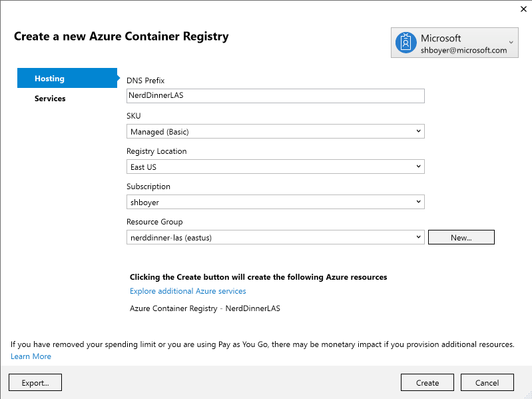The image size is (532, 399).
Task: Expand the Registry Location dropdown arrow
Action: 418,167
